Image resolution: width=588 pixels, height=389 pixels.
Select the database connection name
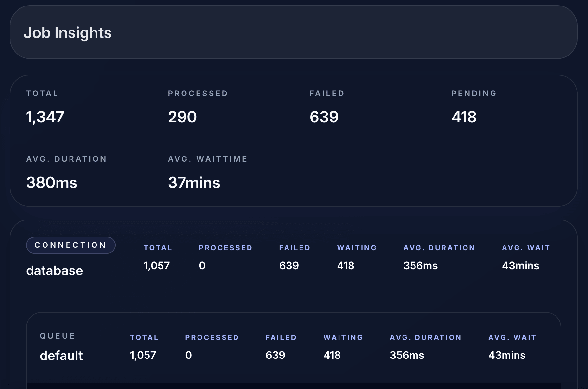pyautogui.click(x=55, y=270)
